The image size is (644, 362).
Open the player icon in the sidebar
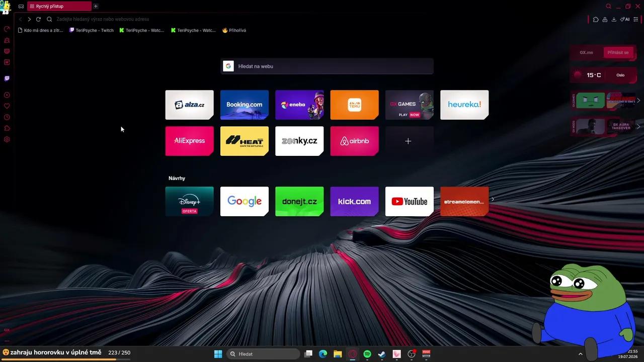pyautogui.click(x=7, y=95)
